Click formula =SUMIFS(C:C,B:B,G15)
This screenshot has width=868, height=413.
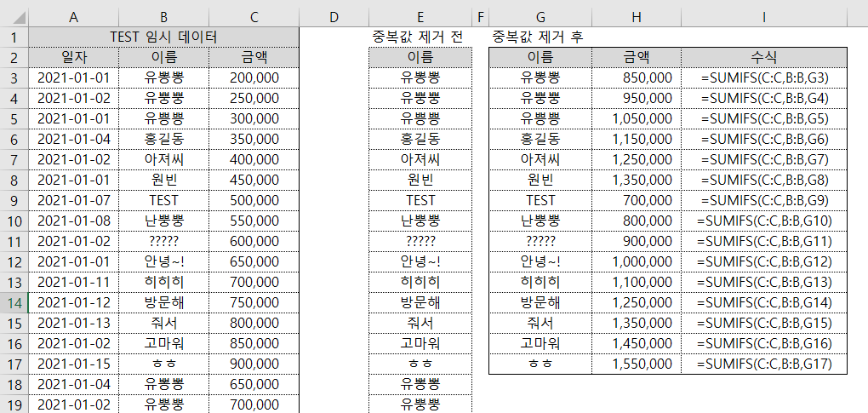point(764,324)
